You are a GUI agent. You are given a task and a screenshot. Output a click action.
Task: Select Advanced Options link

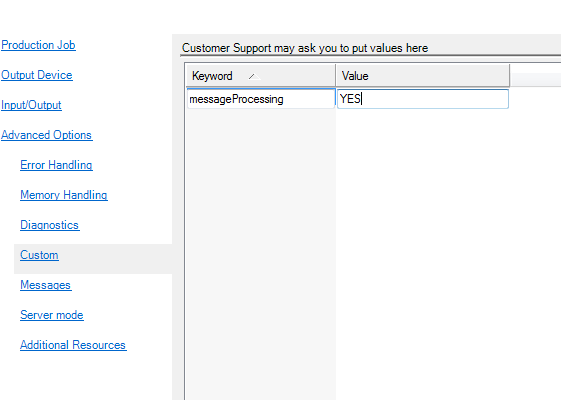[x=47, y=135]
